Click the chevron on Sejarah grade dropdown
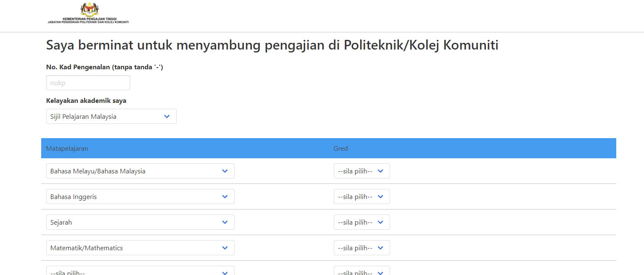644x275 pixels. point(381,222)
